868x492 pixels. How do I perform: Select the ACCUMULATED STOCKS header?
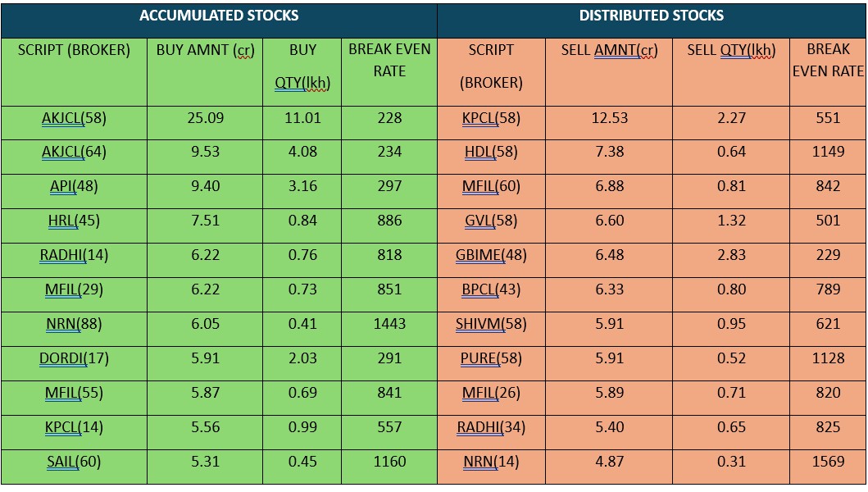[x=219, y=16]
